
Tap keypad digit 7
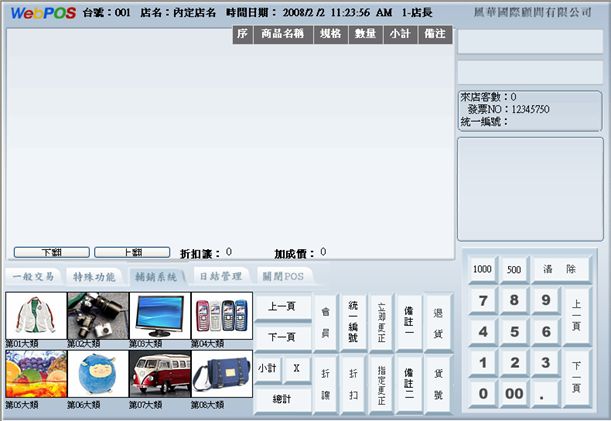pyautogui.click(x=483, y=300)
